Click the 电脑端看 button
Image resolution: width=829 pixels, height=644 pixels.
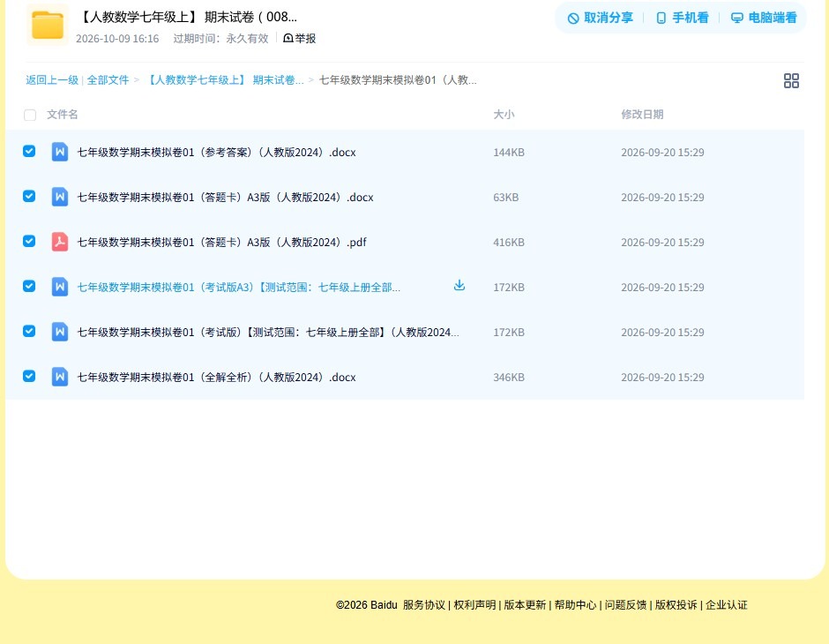click(x=764, y=18)
